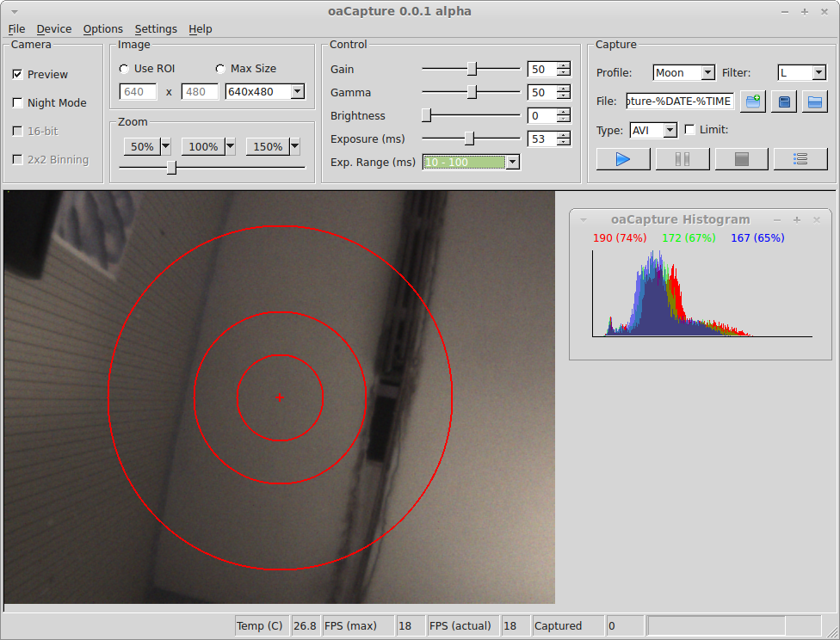This screenshot has height=640, width=840.
Task: Open the autorun list icon button
Action: (800, 159)
